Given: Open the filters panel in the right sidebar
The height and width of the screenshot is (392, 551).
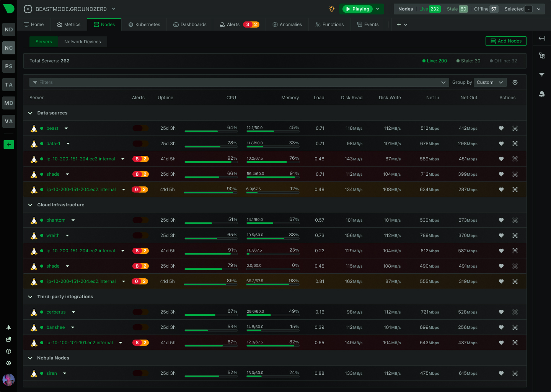Looking at the screenshot, I should pos(542,74).
